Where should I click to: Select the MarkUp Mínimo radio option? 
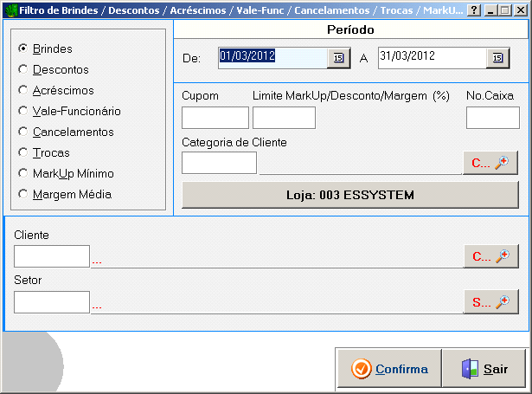[x=23, y=174]
